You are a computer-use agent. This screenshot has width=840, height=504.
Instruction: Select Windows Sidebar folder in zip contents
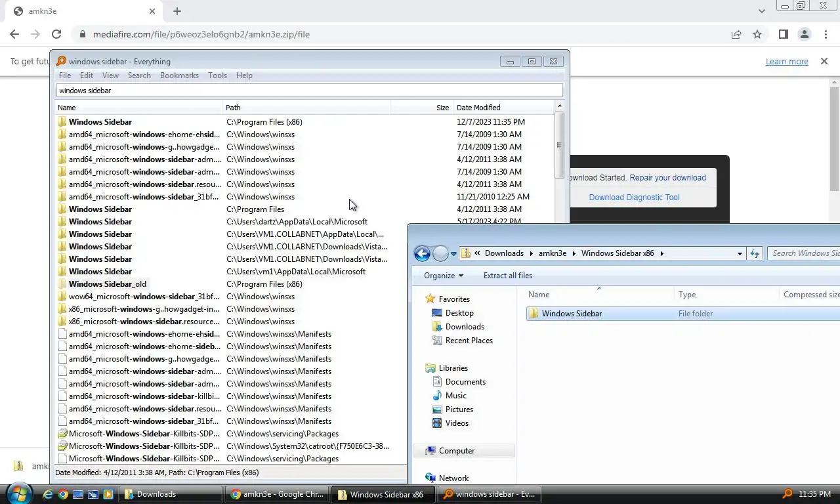tap(572, 314)
